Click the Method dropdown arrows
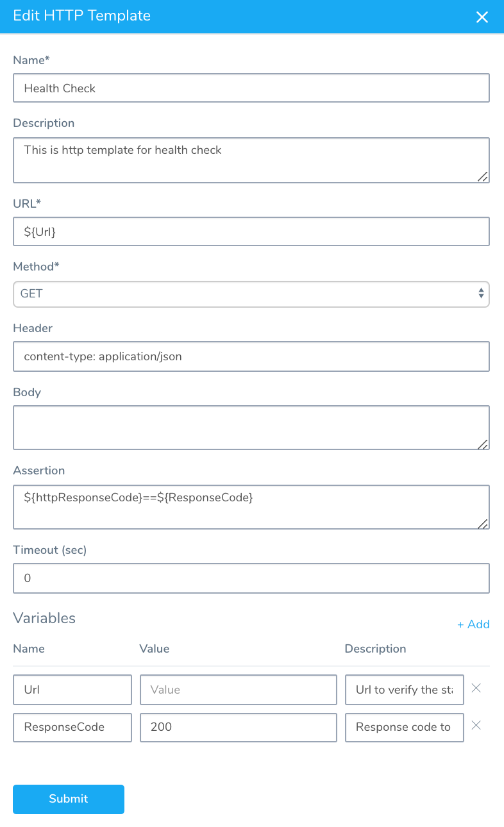The height and width of the screenshot is (827, 504). 481,294
